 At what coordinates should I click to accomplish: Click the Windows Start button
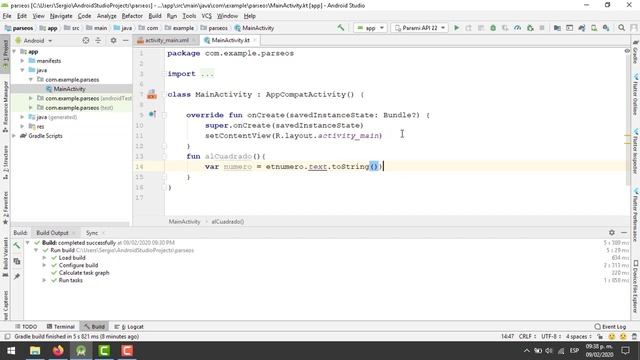click(11, 351)
